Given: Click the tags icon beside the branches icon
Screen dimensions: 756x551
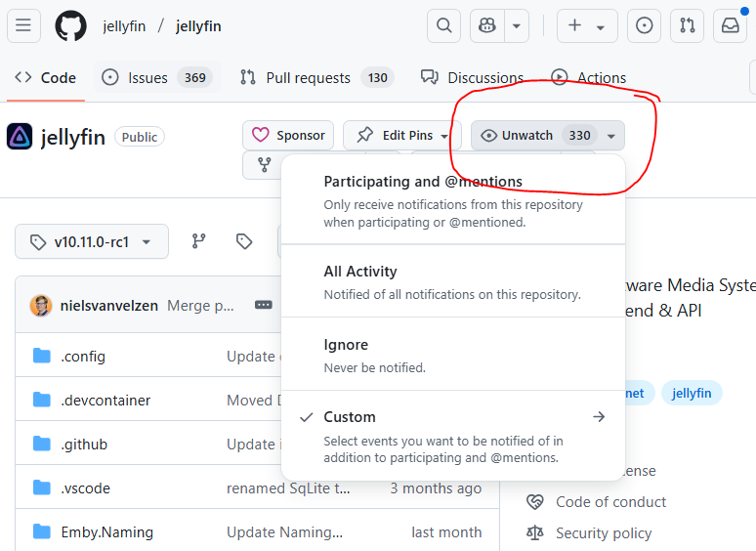Looking at the screenshot, I should tap(245, 241).
